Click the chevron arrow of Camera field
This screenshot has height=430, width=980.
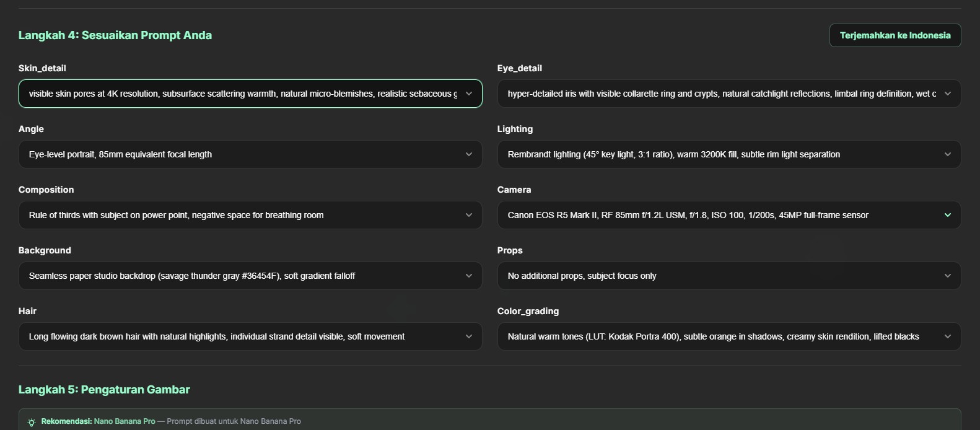pyautogui.click(x=947, y=215)
